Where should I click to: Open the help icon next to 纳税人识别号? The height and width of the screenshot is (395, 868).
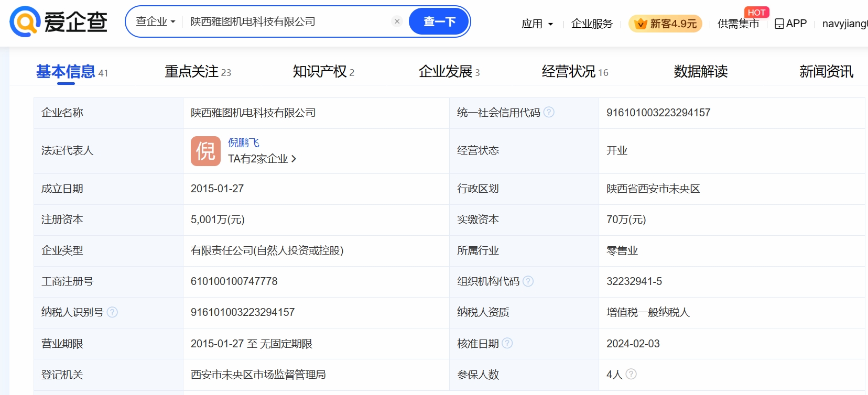click(112, 312)
